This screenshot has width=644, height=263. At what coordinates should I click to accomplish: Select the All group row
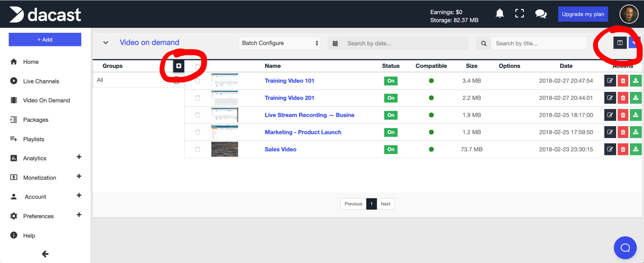point(138,80)
